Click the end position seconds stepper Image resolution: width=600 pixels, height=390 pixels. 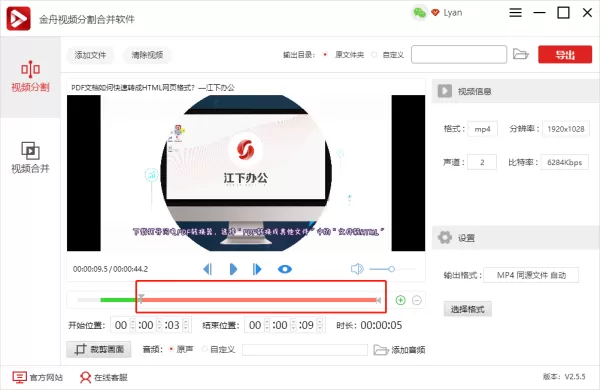pyautogui.click(x=320, y=325)
